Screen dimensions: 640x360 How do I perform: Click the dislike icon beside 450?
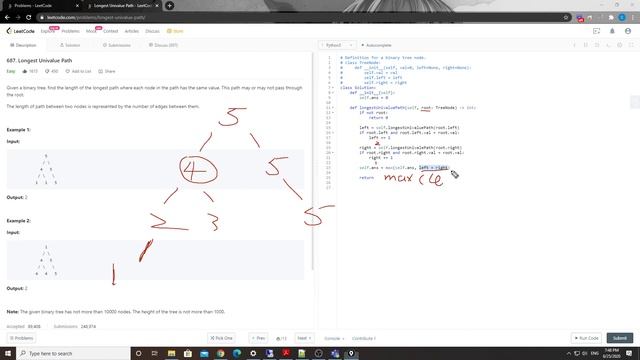[47, 71]
